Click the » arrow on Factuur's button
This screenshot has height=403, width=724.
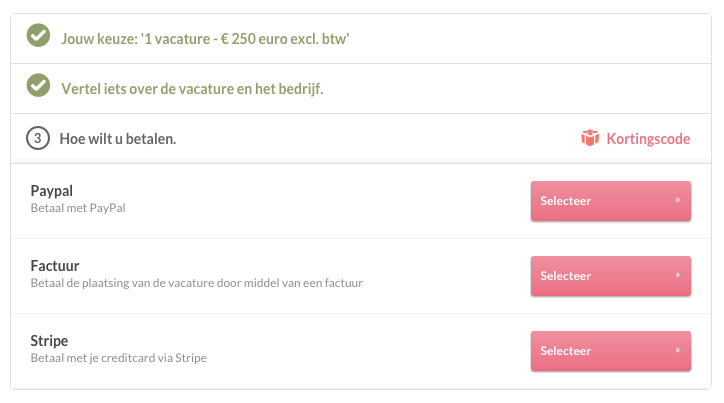click(677, 275)
